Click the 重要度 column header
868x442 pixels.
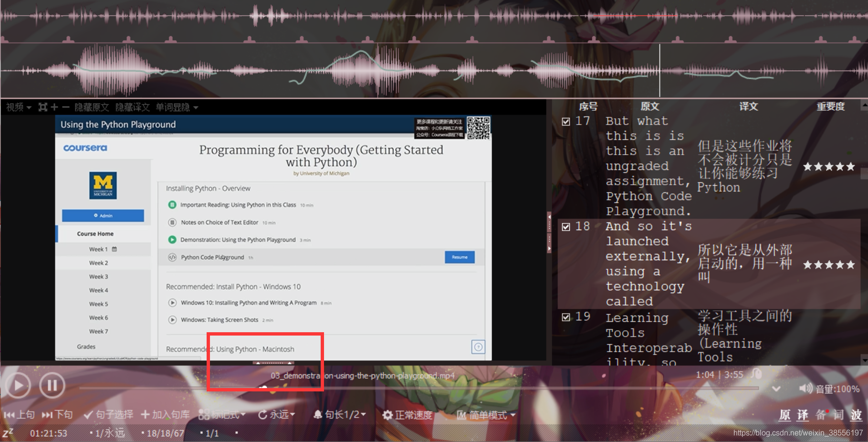(831, 106)
